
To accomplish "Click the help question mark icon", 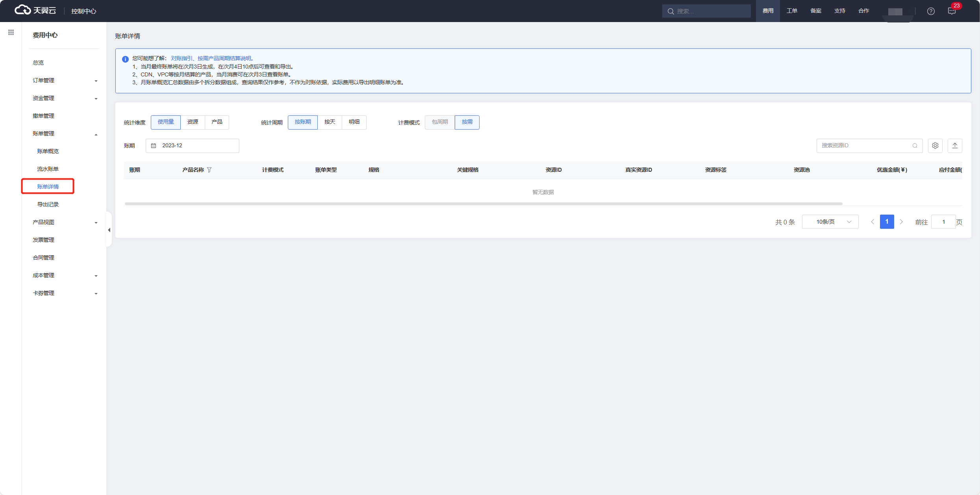I will pyautogui.click(x=931, y=11).
